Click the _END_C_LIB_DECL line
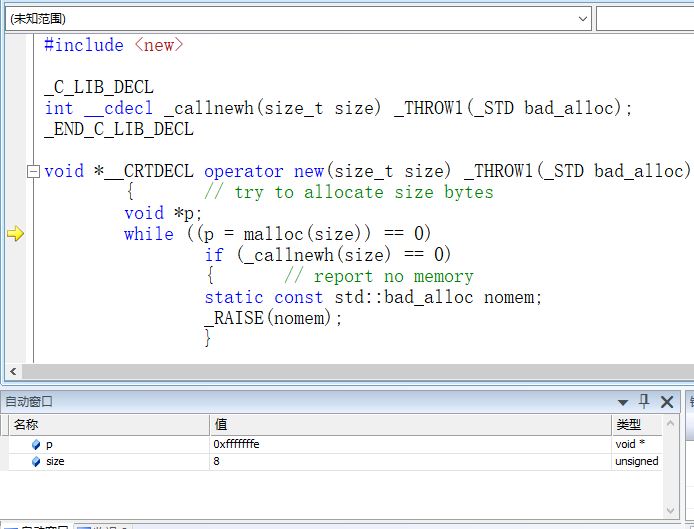The image size is (694, 529). click(x=119, y=129)
